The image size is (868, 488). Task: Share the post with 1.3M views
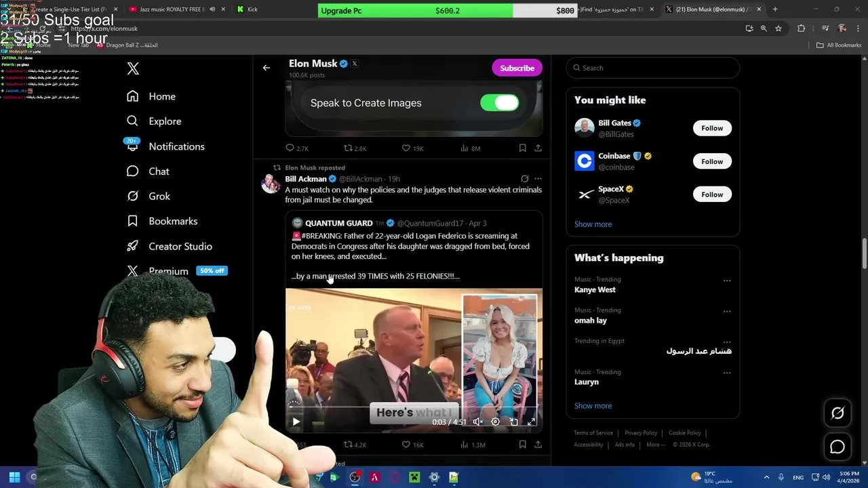pos(538,445)
